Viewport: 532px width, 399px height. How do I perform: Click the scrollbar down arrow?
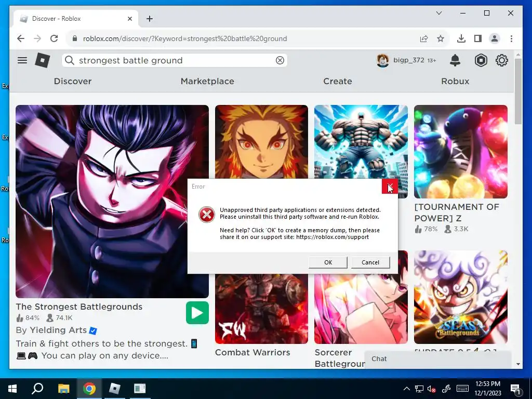(x=518, y=364)
